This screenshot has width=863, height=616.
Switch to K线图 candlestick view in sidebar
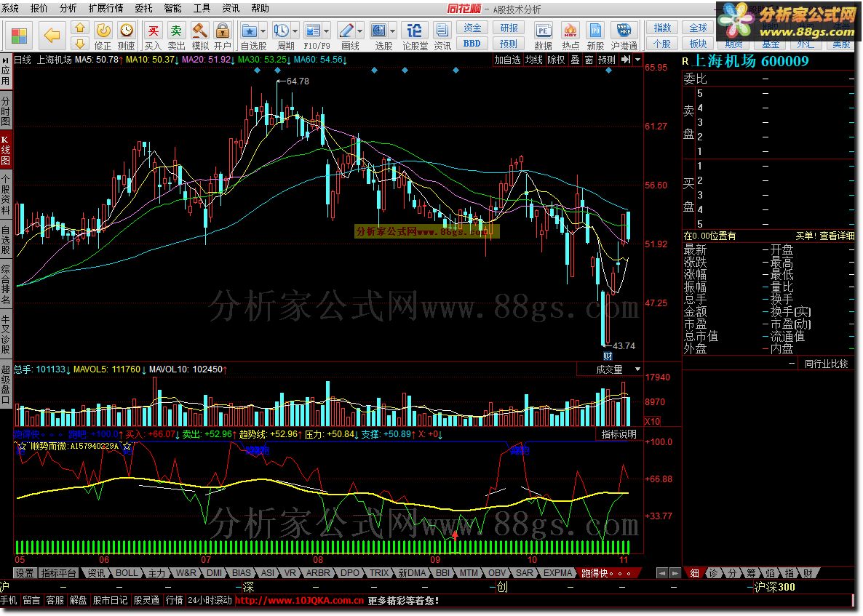6,150
